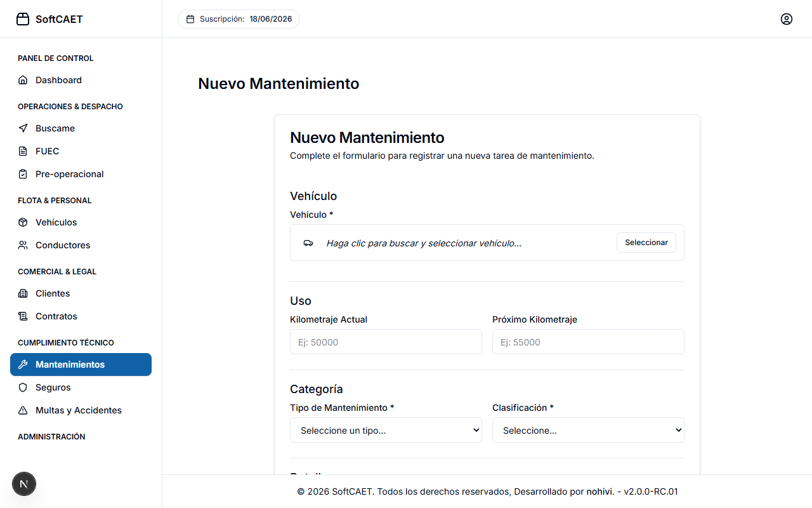Focus the Próximo Kilometraje field
Screen dimensions: 812x508
[588, 342]
